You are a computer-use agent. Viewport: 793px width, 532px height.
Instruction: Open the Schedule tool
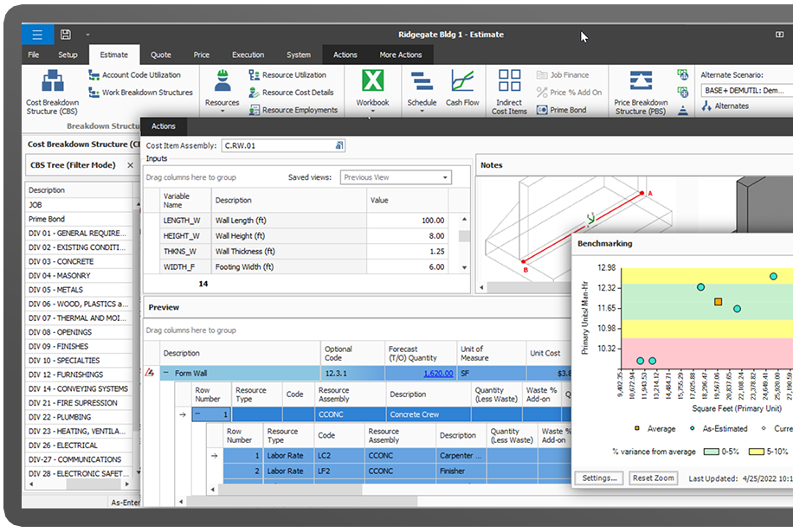(x=422, y=82)
